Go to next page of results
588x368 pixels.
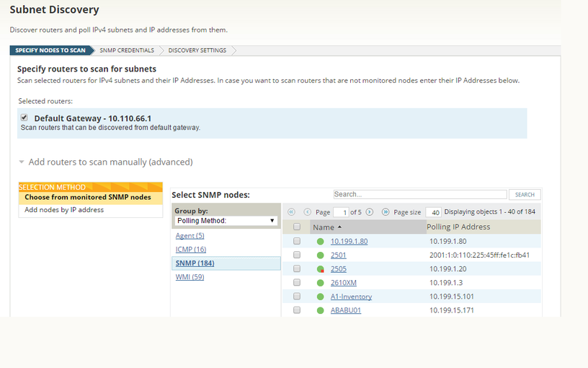click(x=370, y=212)
